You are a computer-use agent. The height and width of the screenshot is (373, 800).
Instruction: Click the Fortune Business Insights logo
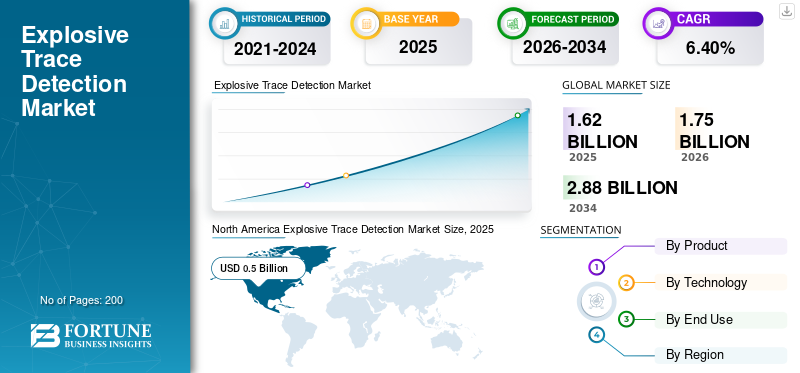click(91, 335)
